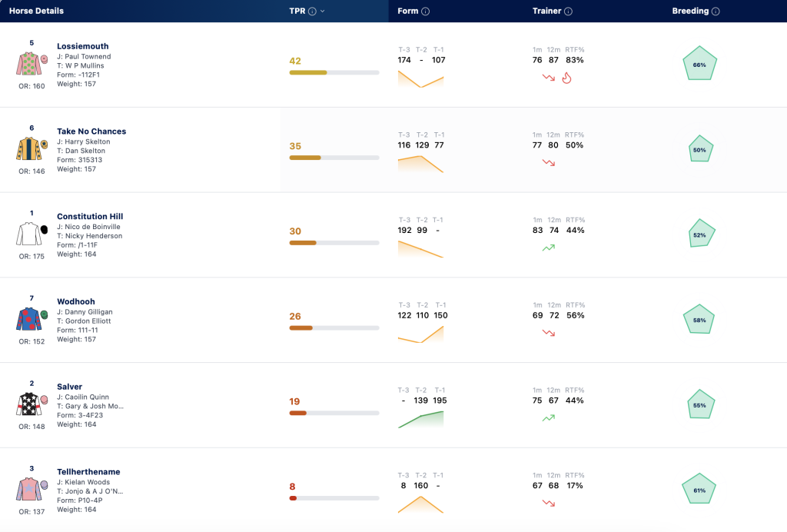This screenshot has height=532, width=787.
Task: Click Take No Chances' TPR 35 progress bar
Action: pos(334,158)
